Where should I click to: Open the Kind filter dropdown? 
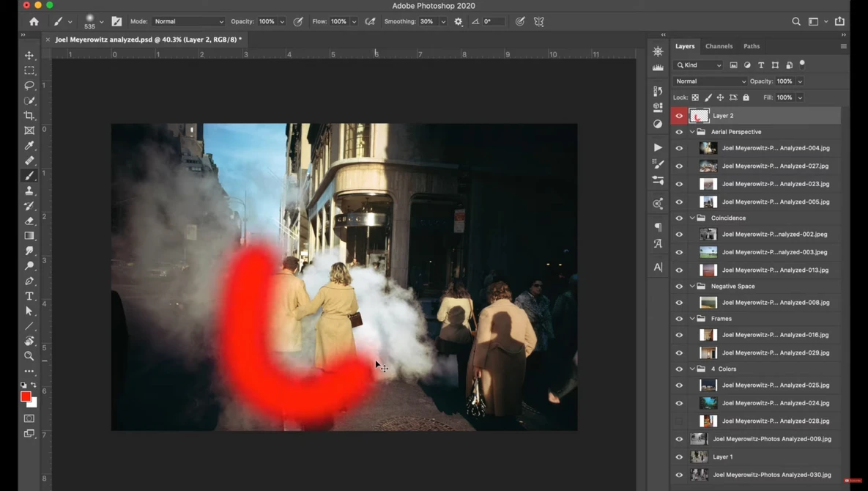pyautogui.click(x=698, y=65)
